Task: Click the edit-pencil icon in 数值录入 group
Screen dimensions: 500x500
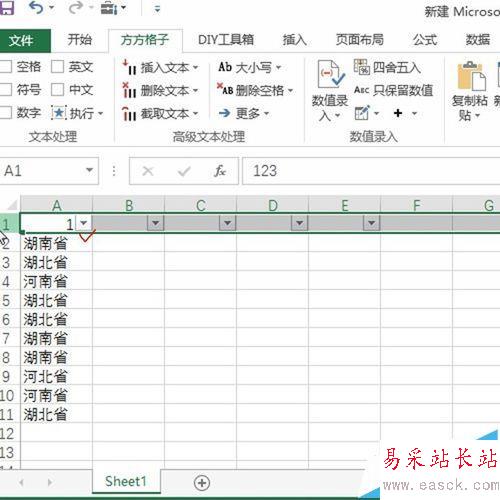Action: click(x=362, y=113)
